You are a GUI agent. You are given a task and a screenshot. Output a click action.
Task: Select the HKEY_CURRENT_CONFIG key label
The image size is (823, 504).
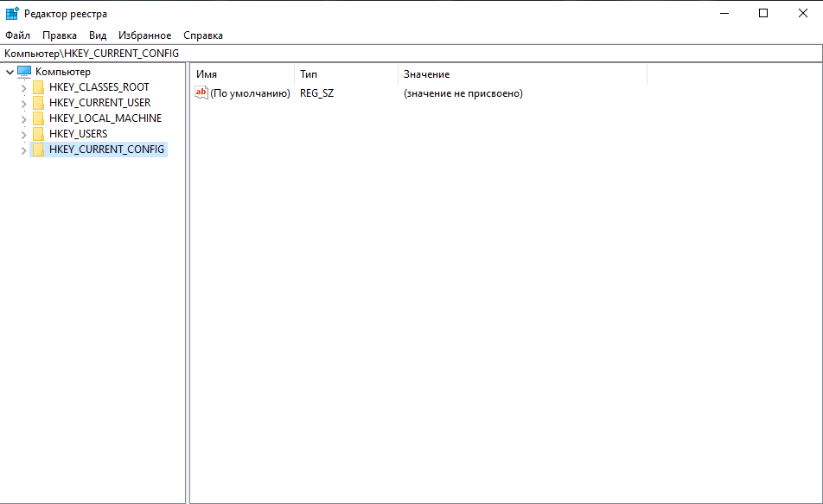(106, 150)
